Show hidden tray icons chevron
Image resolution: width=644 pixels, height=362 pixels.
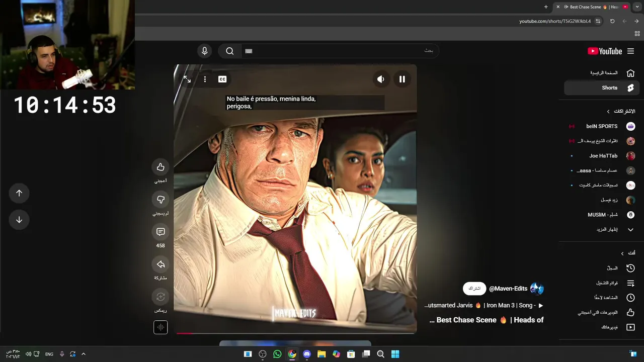pyautogui.click(x=84, y=354)
